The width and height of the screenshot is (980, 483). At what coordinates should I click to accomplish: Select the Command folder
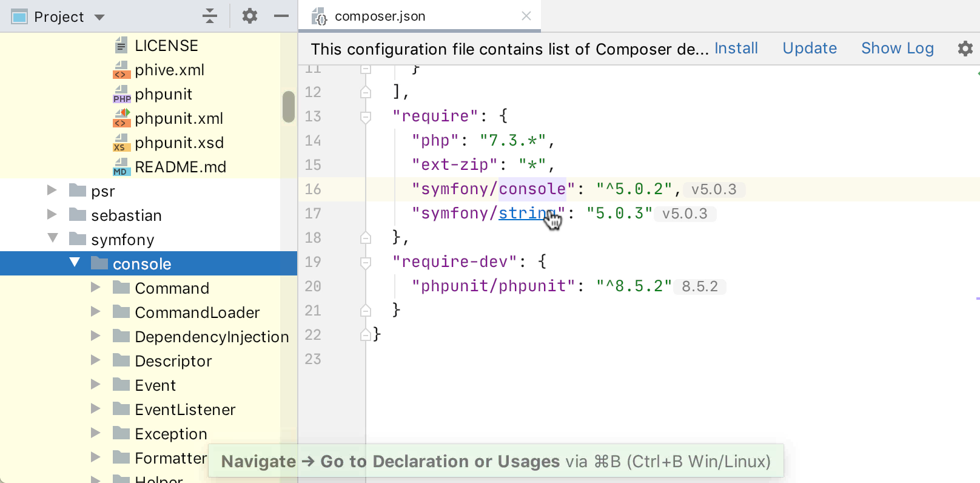pyautogui.click(x=149, y=288)
